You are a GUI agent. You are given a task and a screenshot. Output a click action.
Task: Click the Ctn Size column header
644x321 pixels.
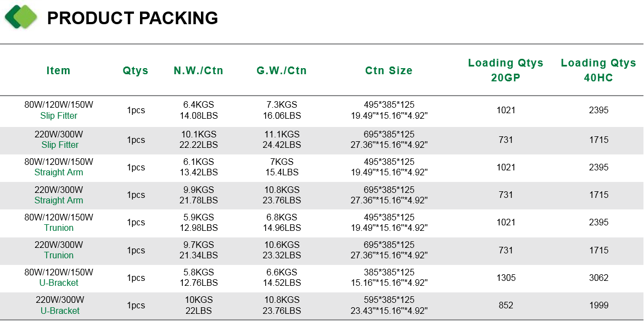(x=389, y=70)
